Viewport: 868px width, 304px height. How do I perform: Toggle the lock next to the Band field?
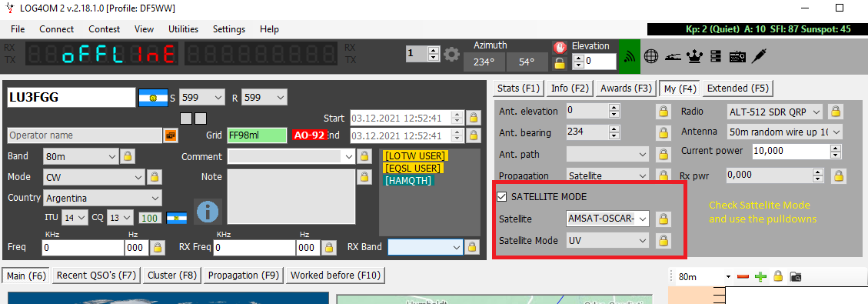click(128, 156)
